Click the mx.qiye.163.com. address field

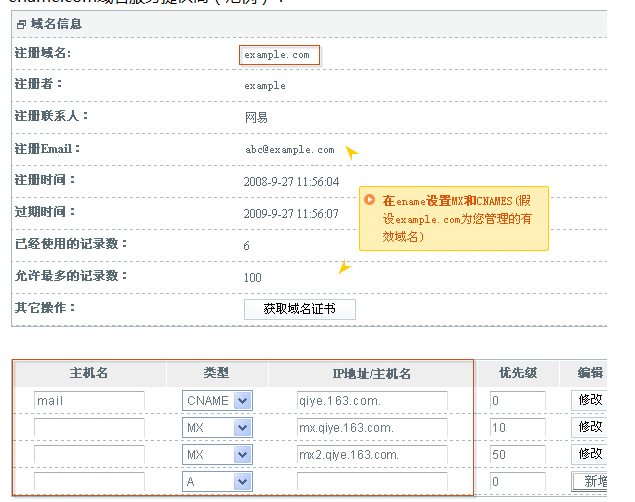[371, 428]
